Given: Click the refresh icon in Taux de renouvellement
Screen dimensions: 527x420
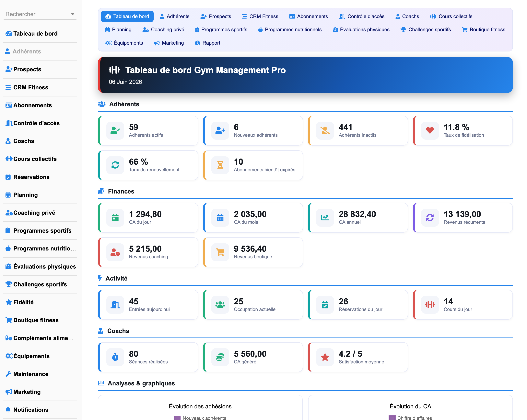Looking at the screenshot, I should [115, 165].
